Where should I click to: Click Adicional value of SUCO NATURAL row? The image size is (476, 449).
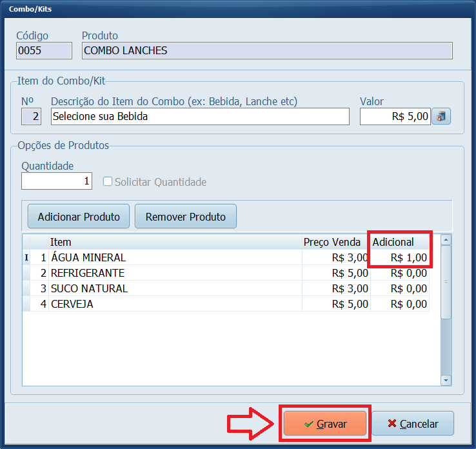(x=400, y=288)
